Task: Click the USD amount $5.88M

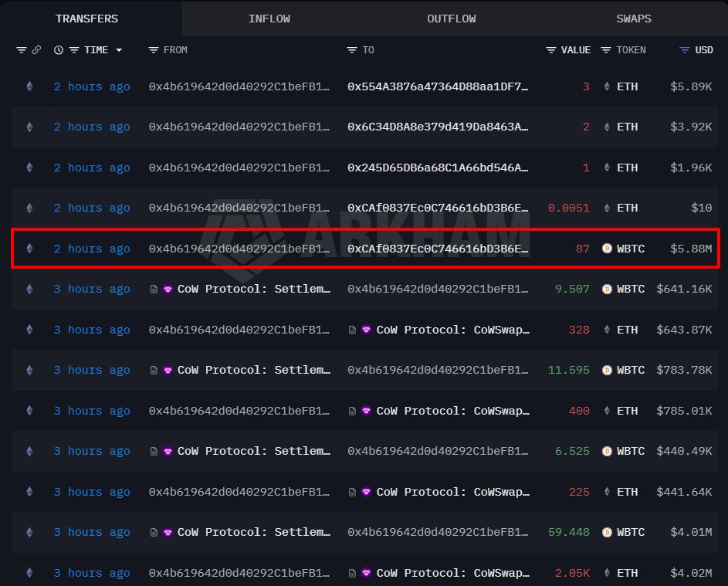Action: point(691,249)
